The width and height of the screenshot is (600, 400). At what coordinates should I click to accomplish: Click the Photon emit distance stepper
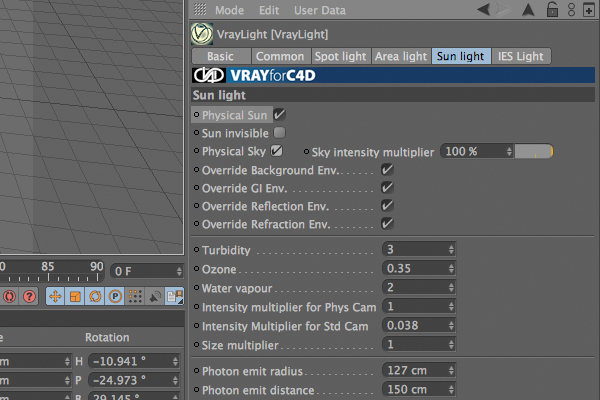click(451, 390)
